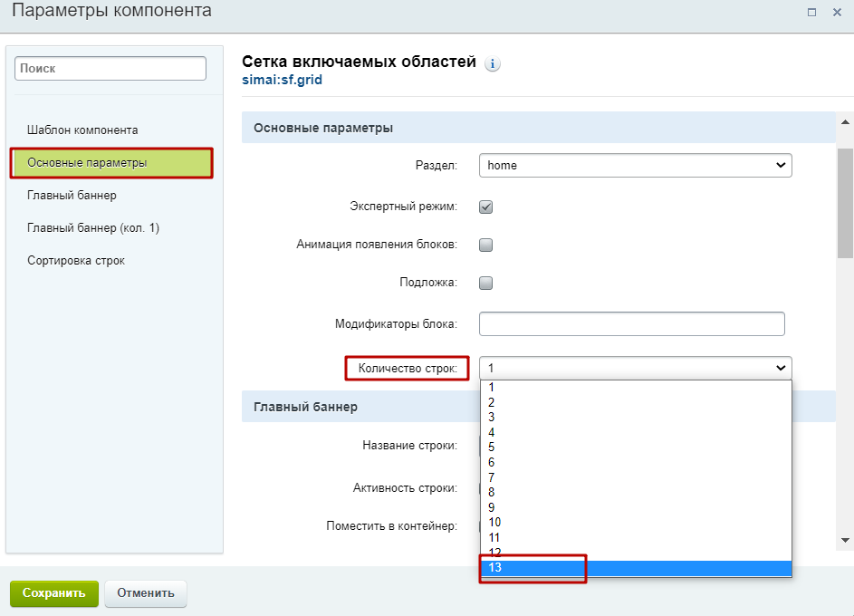The image size is (854, 616).
Task: Open the Раздел dropdown showing home
Action: tap(635, 166)
